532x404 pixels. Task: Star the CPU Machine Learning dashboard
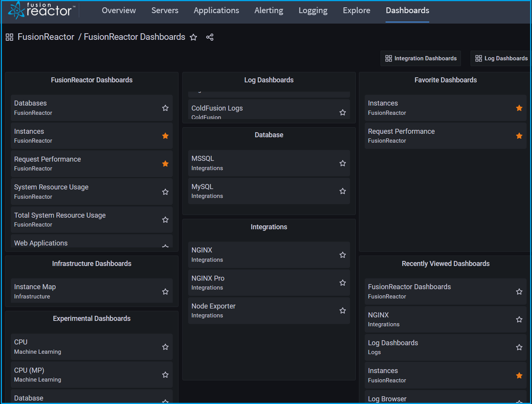point(165,347)
